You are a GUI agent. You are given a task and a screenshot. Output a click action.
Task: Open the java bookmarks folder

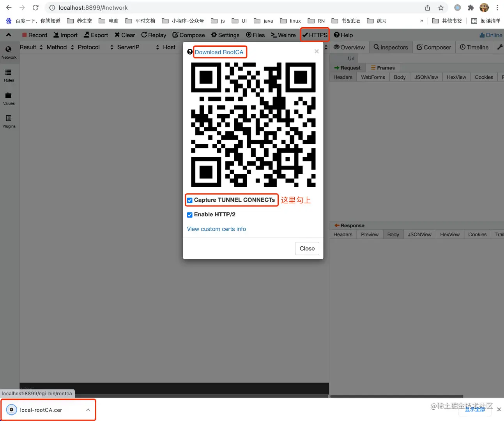point(263,21)
